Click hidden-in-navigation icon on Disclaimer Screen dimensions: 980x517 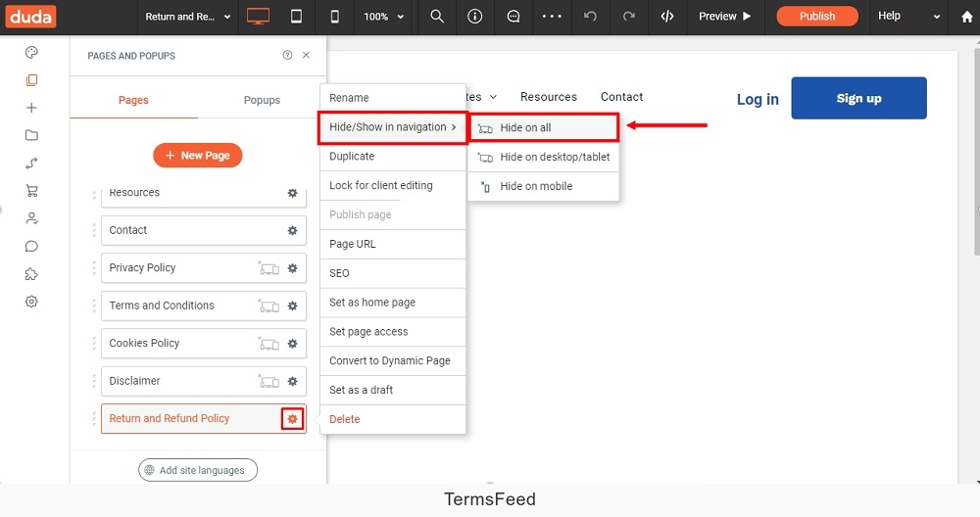point(269,382)
